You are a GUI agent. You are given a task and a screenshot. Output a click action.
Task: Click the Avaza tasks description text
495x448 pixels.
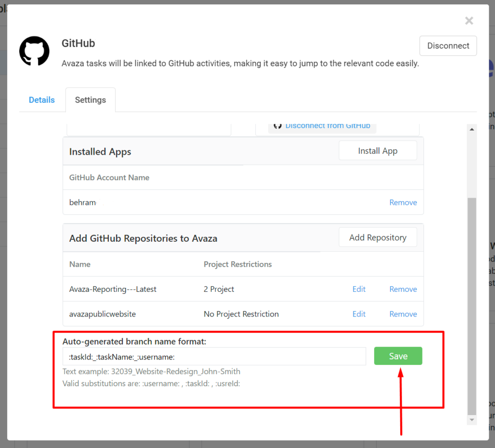(x=240, y=63)
